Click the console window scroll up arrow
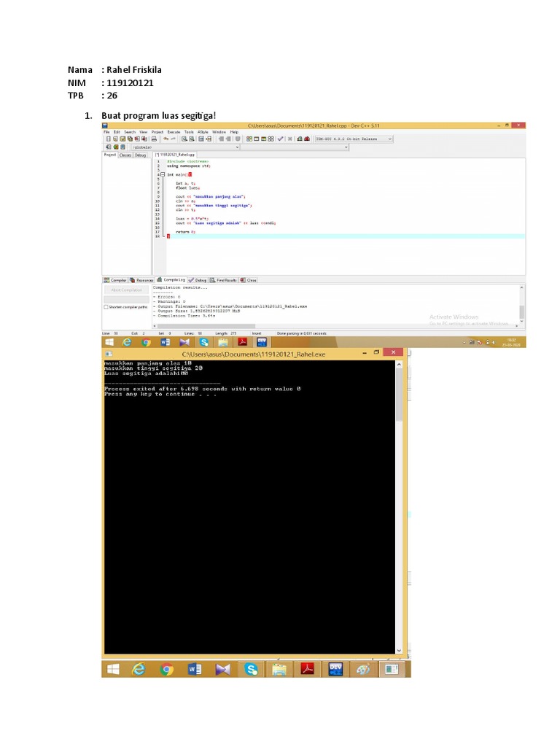Viewport: 560px width, 747px height. [x=399, y=365]
